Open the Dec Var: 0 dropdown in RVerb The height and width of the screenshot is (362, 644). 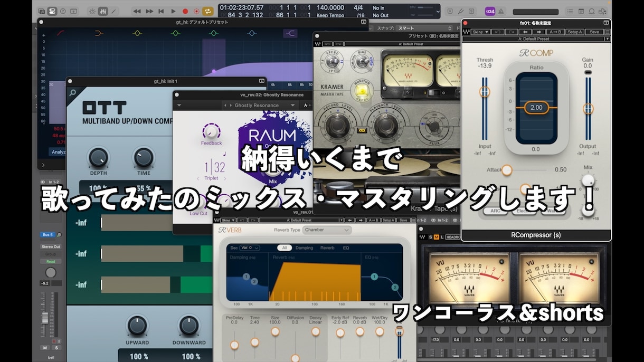(x=249, y=247)
